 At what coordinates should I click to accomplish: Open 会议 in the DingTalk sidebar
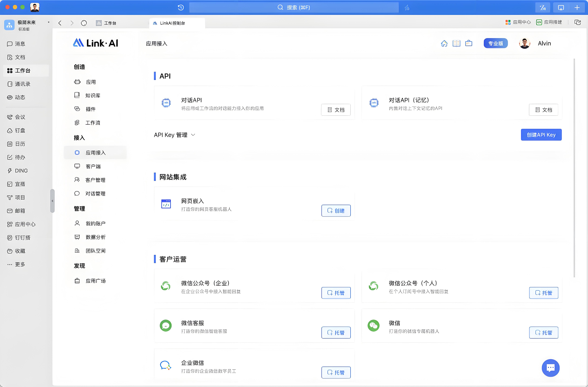(x=16, y=117)
